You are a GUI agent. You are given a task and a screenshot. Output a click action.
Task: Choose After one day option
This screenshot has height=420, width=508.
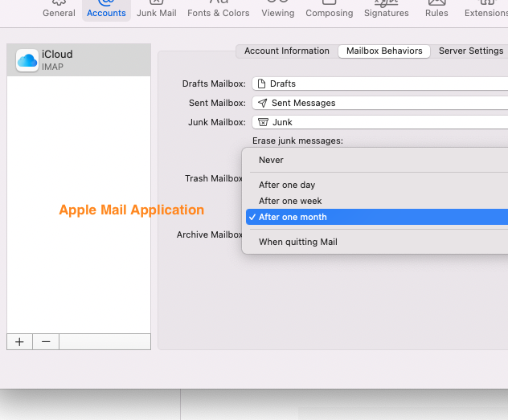point(377,185)
